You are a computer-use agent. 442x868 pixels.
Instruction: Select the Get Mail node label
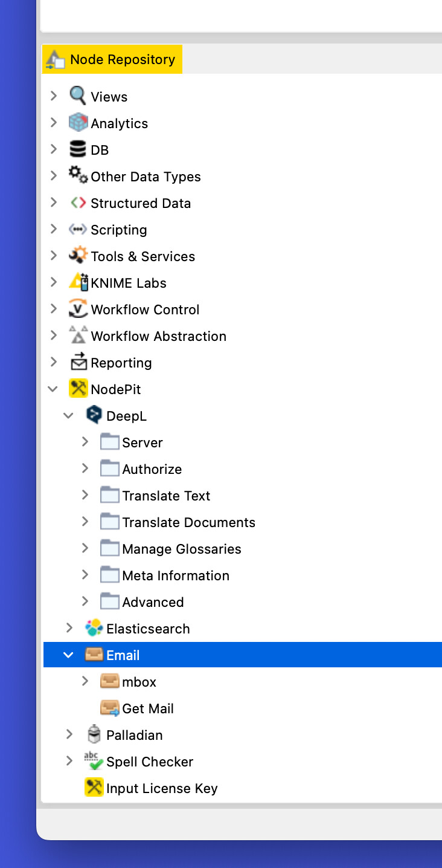click(148, 708)
